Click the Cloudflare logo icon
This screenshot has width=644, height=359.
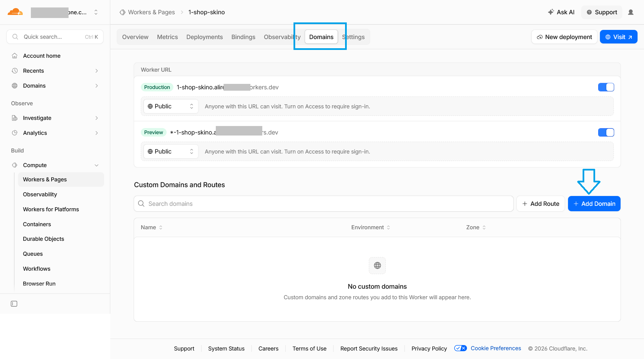click(x=15, y=12)
